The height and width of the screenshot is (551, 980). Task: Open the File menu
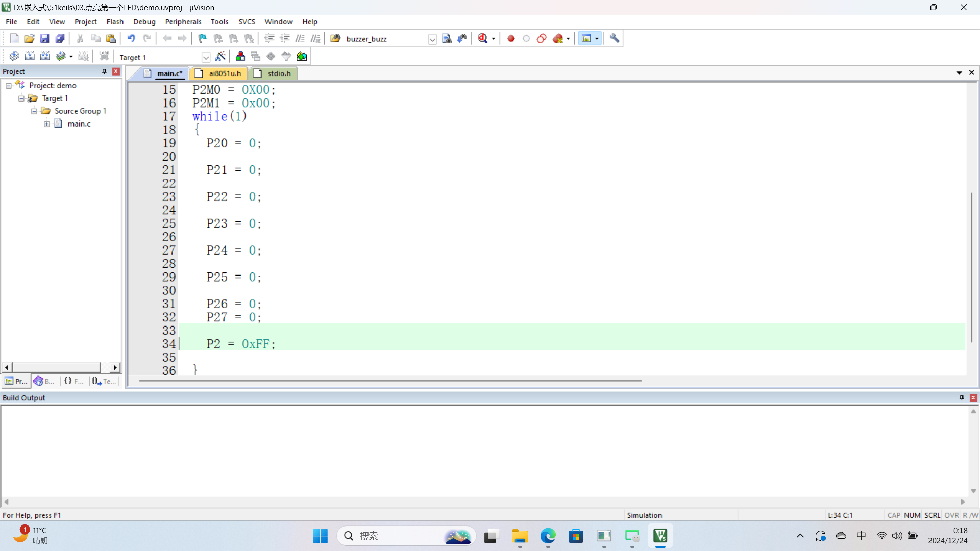point(11,22)
